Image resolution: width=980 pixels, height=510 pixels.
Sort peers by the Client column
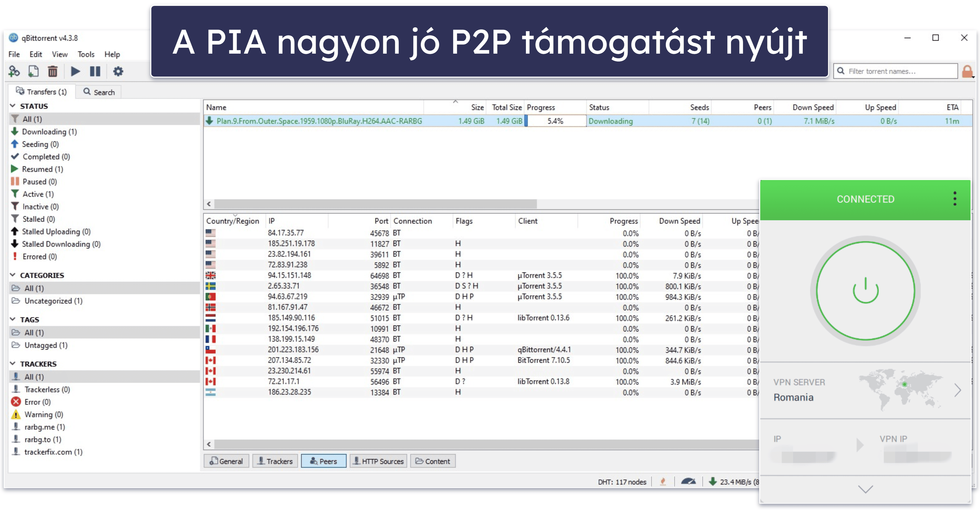(x=546, y=221)
